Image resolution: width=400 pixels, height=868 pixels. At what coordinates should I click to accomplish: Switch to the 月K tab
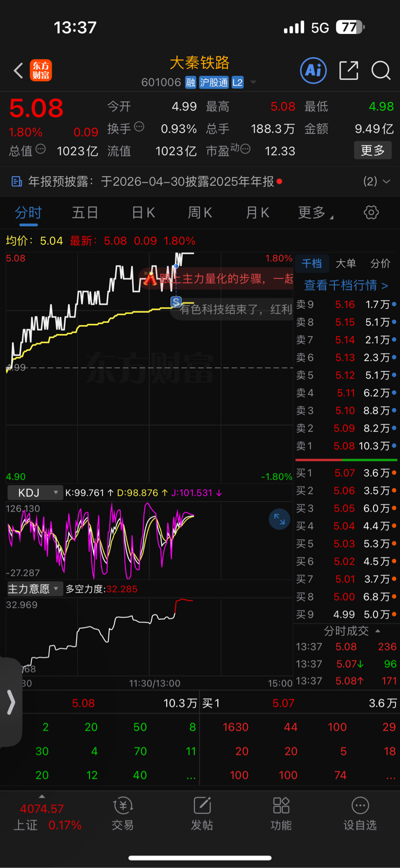click(257, 213)
